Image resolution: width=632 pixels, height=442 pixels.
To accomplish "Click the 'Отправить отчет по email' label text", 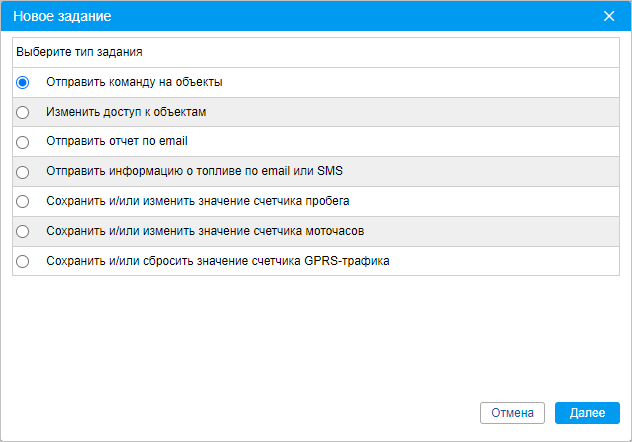I will click(x=117, y=141).
